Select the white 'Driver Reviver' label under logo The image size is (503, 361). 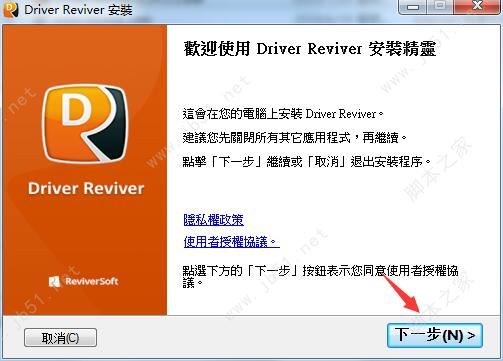pyautogui.click(x=86, y=188)
